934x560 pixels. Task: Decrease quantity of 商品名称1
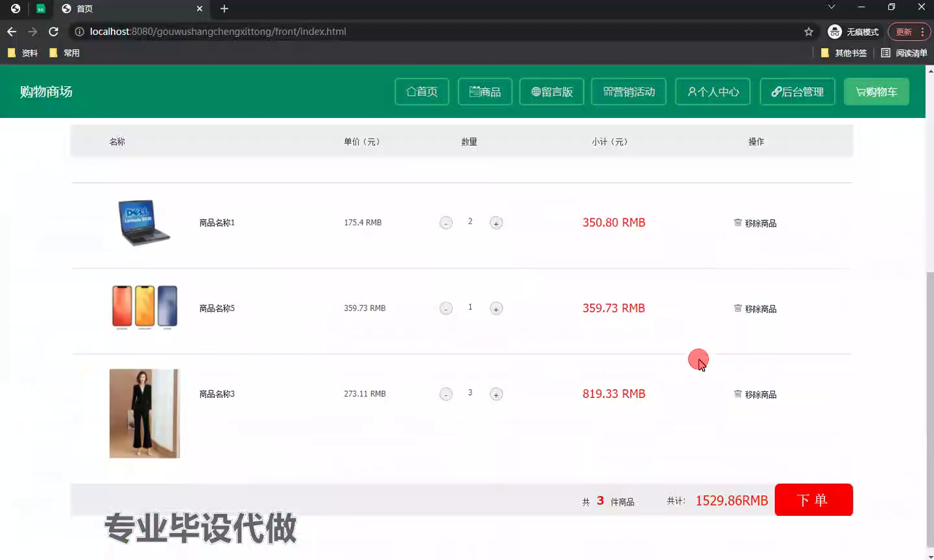click(x=446, y=223)
